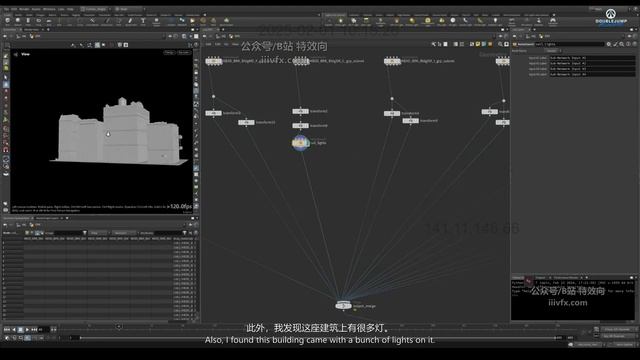Image resolution: width=640 pixels, height=360 pixels.
Task: Select the Sphere shelf tool
Action: pos(18,21)
